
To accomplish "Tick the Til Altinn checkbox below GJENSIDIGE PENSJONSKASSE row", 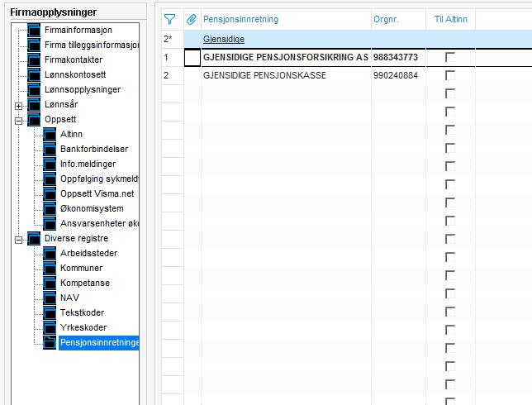I will pyautogui.click(x=450, y=93).
